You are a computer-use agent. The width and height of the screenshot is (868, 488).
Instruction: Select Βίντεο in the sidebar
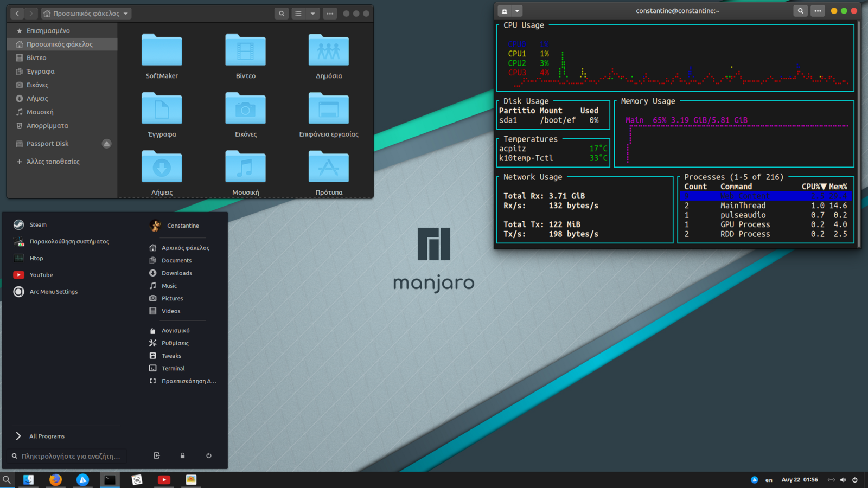pyautogui.click(x=62, y=57)
